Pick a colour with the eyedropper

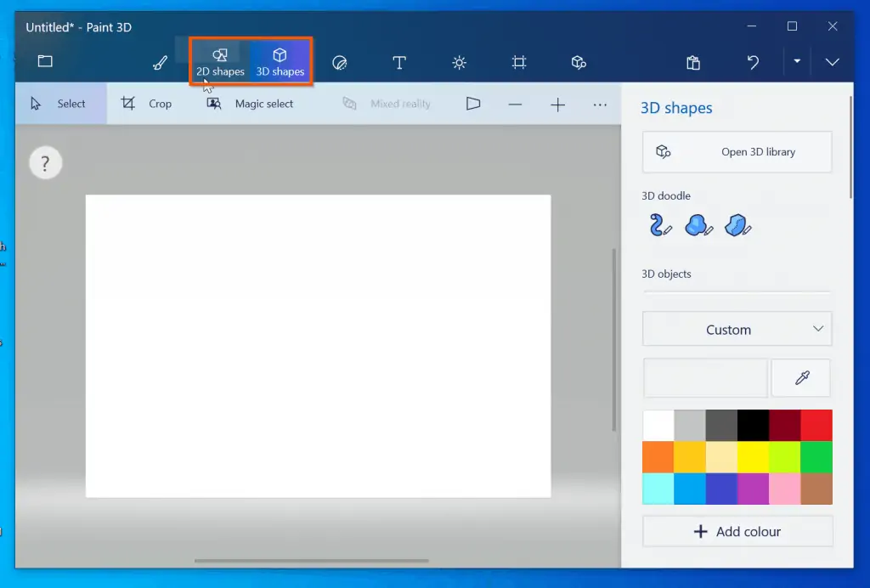coord(801,377)
